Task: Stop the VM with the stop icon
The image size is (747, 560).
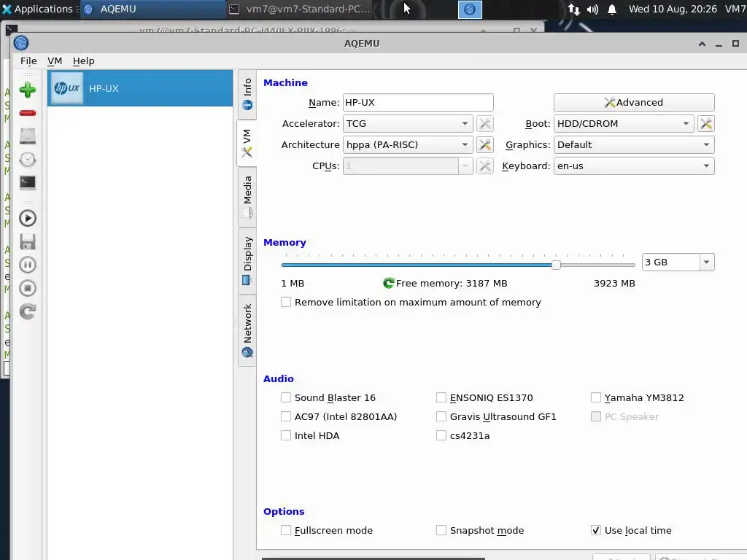Action: click(28, 288)
